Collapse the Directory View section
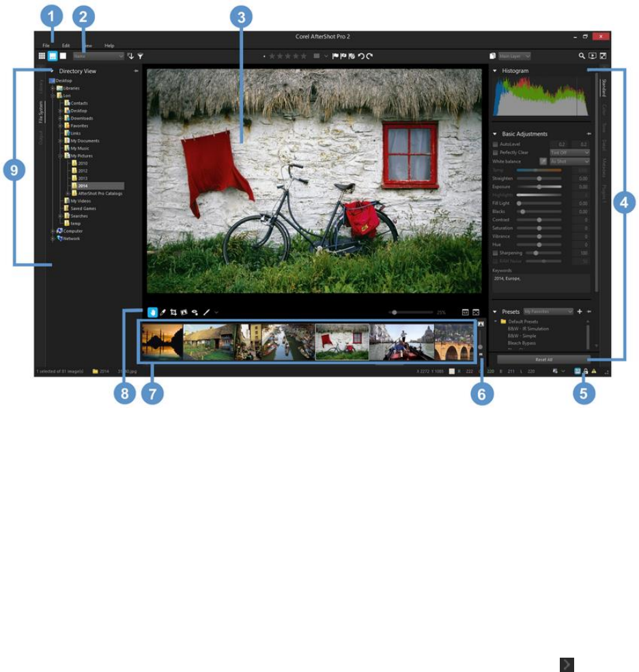Screen dimensions: 639x672 tap(52, 71)
